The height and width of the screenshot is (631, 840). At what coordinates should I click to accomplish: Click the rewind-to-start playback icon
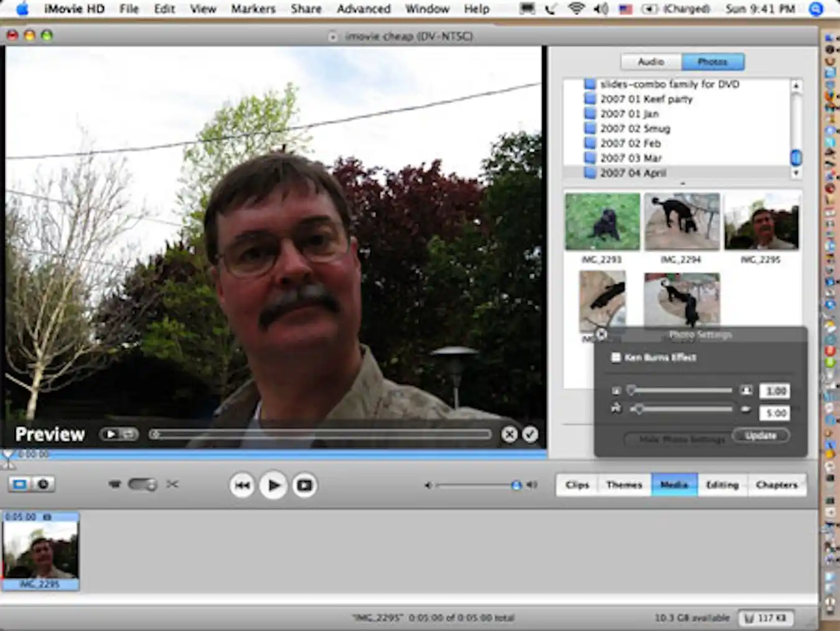pos(243,485)
